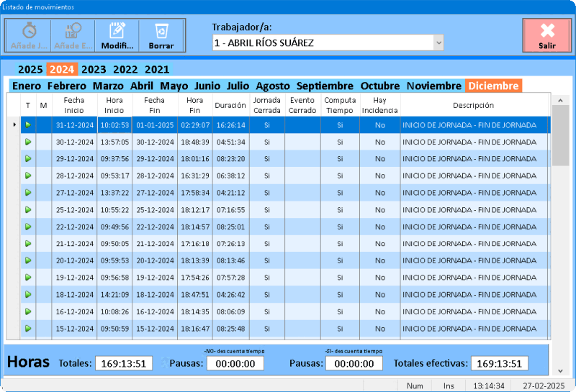This screenshot has height=392, width=576.
Task: Switch to year 2025 tab
Action: (x=30, y=70)
